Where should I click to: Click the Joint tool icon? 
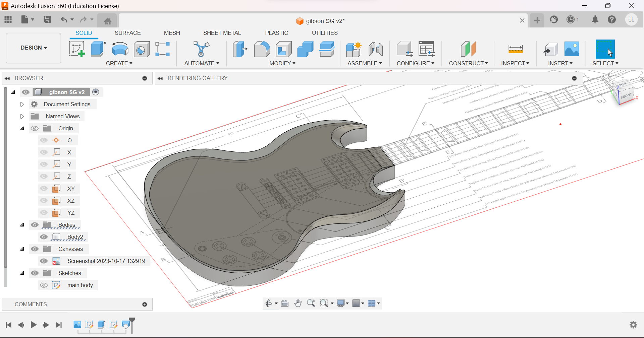(x=376, y=49)
